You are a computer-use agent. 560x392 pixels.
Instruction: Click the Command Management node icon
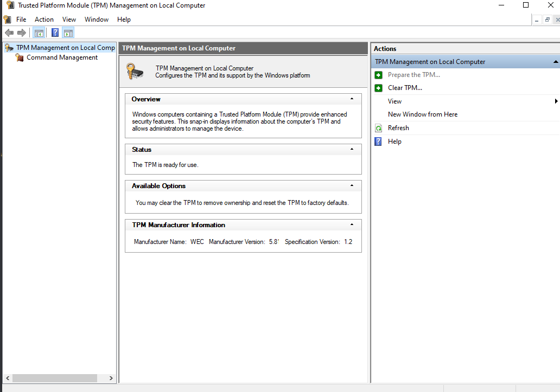pos(20,57)
